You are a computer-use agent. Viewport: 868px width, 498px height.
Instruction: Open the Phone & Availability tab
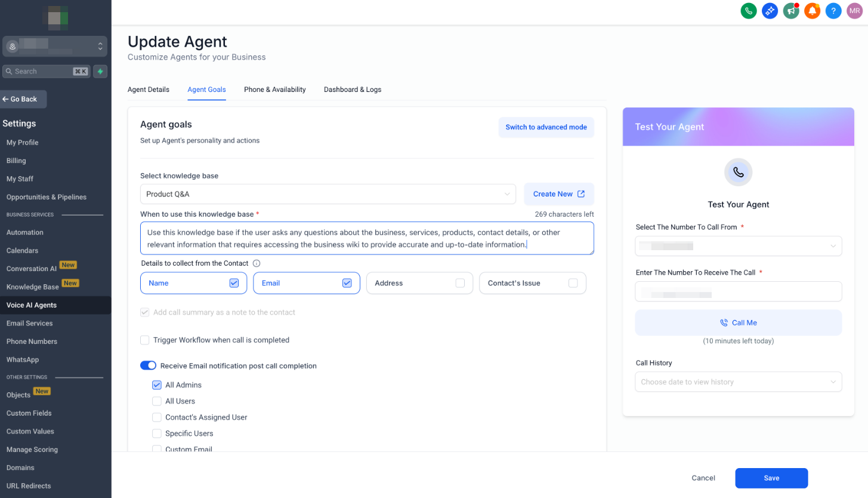click(x=275, y=90)
